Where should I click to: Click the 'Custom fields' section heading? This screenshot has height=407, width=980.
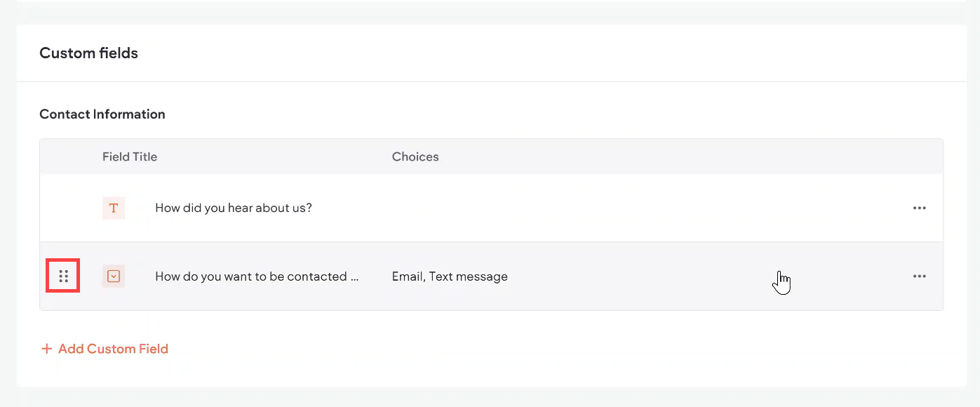(88, 53)
